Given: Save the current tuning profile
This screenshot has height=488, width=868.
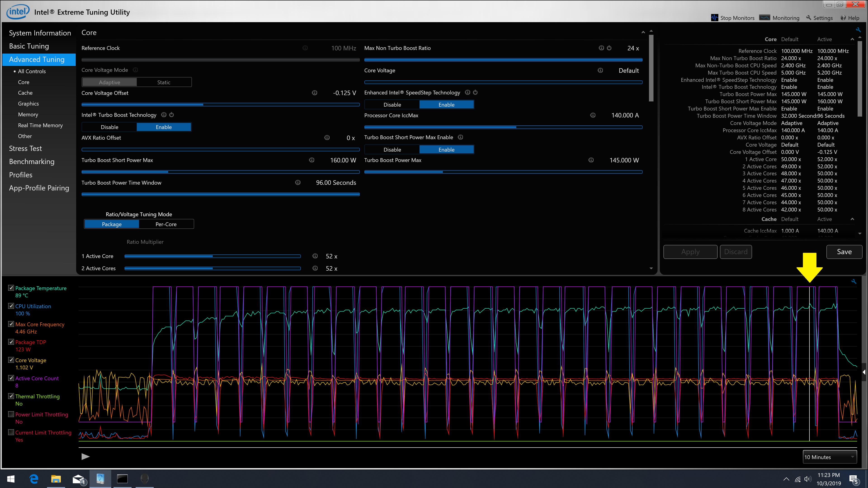Looking at the screenshot, I should pos(844,252).
